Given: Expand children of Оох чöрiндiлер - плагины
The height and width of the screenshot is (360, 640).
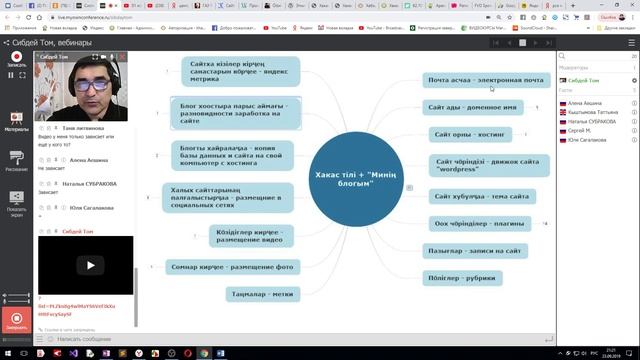Looking at the screenshot, I should click(545, 223).
